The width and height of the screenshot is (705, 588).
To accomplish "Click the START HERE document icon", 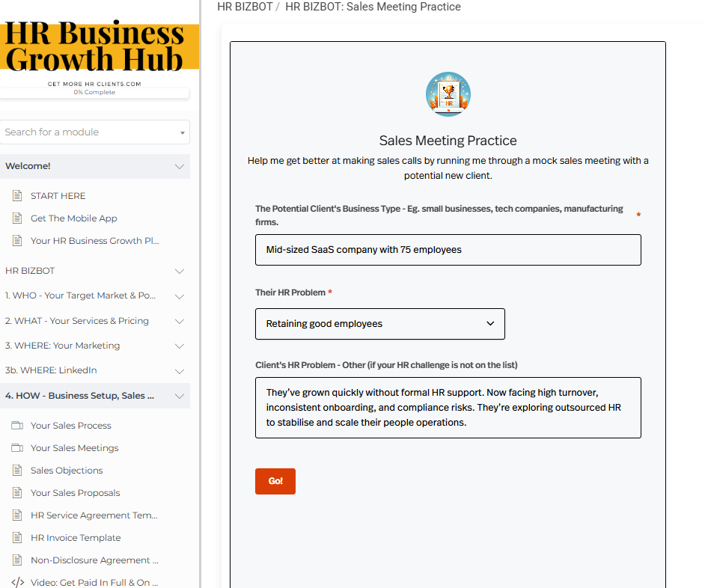I will 17,195.
